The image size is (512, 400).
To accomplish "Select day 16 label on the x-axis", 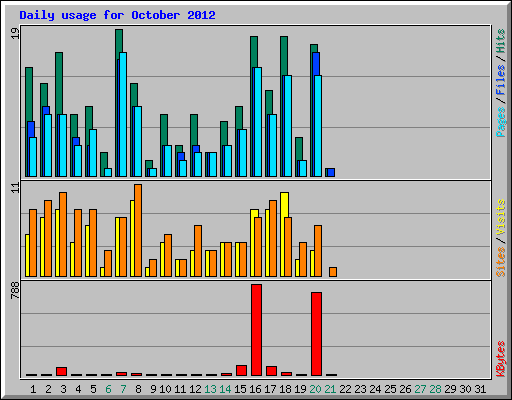I will point(255,389).
